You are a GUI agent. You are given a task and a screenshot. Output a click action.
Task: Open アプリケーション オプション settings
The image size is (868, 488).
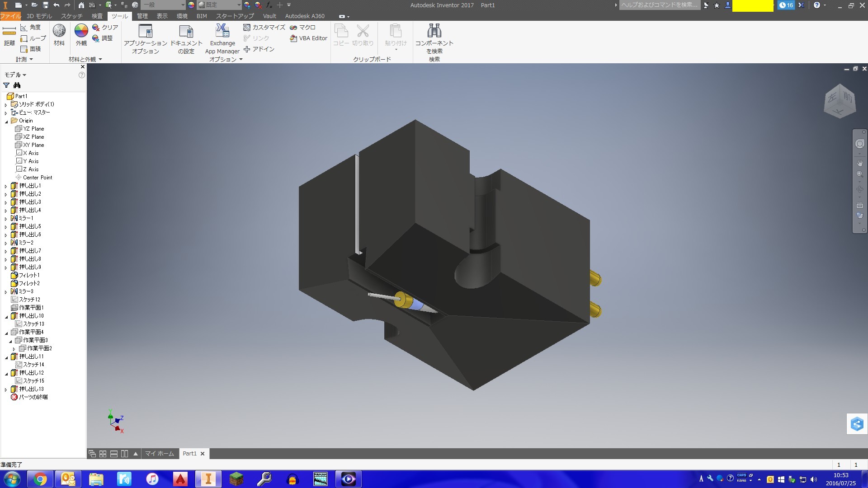point(145,38)
